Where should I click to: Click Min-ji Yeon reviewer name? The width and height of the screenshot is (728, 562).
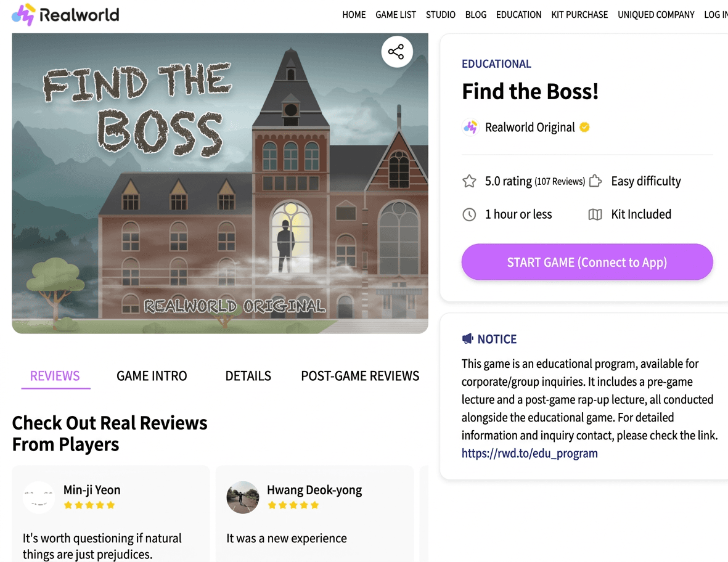92,490
